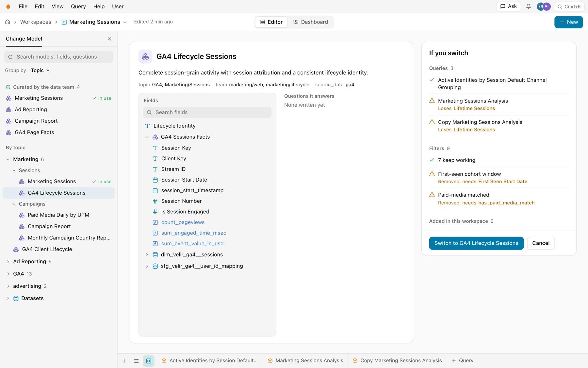588x368 pixels.
Task: Cancel the model switch
Action: [541, 243]
